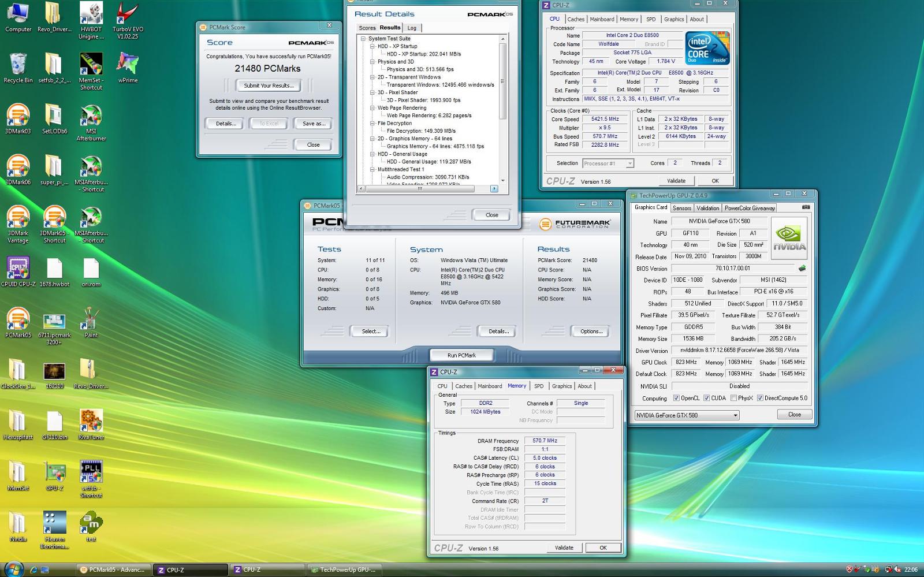
Task: Collapse the Web Page Rendering node
Action: [372, 108]
